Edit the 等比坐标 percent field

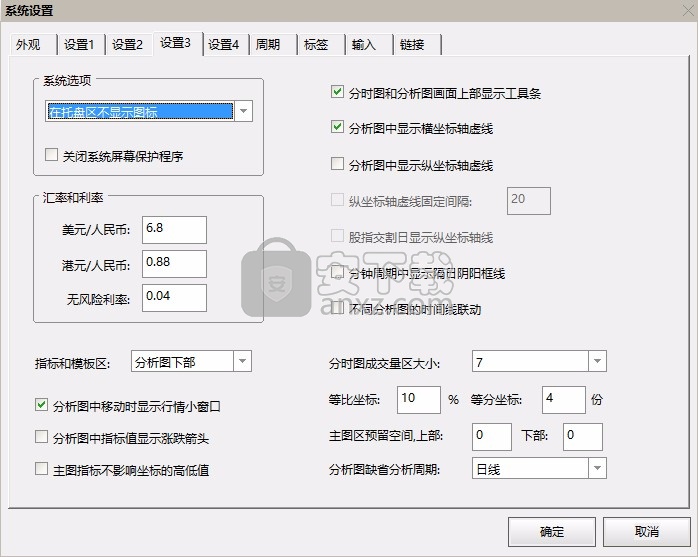click(x=419, y=400)
